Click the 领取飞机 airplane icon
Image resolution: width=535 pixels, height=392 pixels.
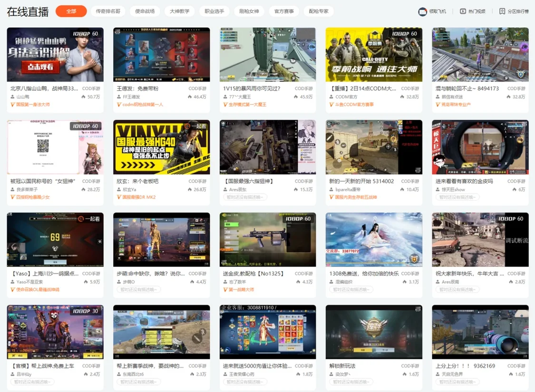[422, 11]
